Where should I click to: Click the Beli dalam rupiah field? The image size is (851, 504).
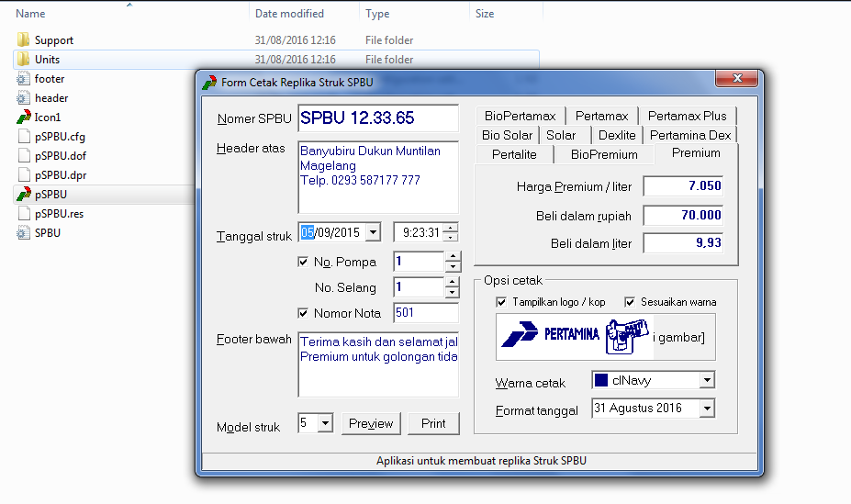pos(683,216)
